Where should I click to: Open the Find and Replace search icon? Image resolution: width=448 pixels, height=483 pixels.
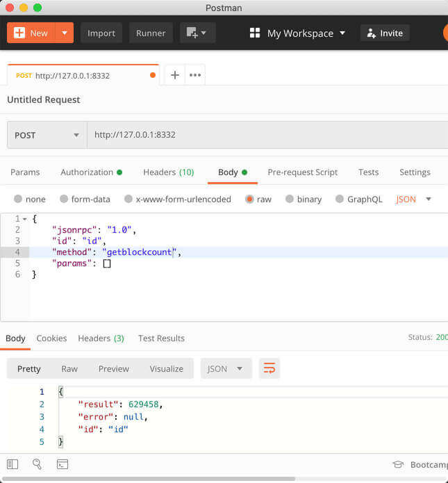tap(37, 464)
